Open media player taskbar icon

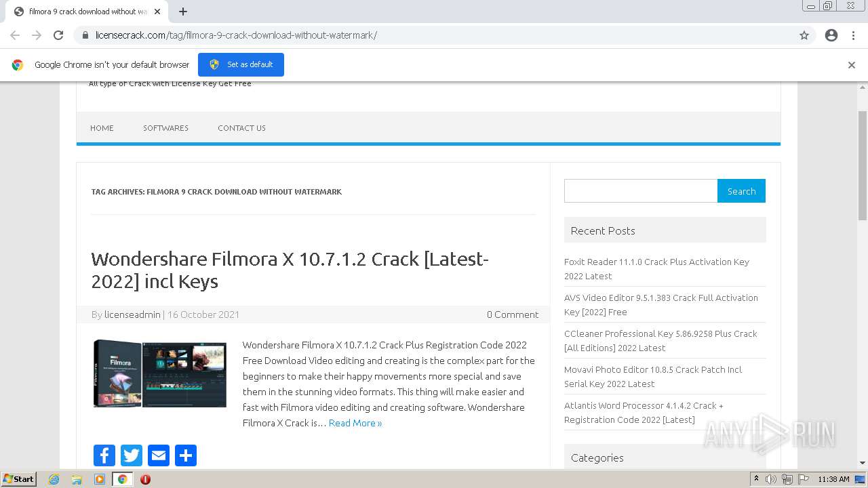pyautogui.click(x=100, y=479)
